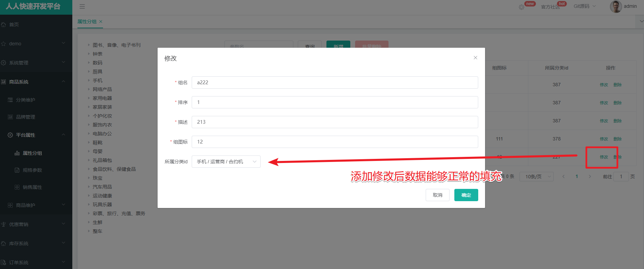This screenshot has height=269, width=644.
Task: Select 生鲜 in the category tree
Action: pyautogui.click(x=98, y=222)
